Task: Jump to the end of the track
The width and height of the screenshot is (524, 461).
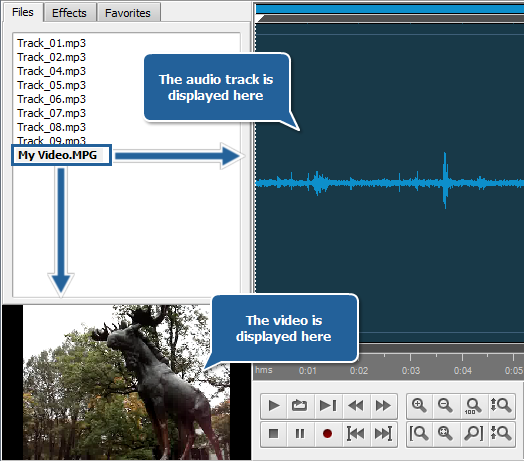Action: coord(383,434)
